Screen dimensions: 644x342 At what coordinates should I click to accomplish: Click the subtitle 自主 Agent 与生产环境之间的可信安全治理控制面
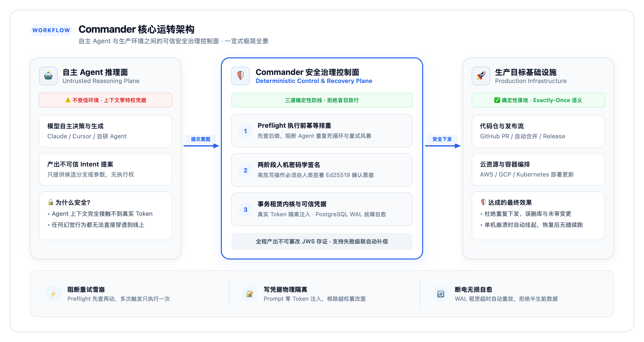(x=149, y=41)
